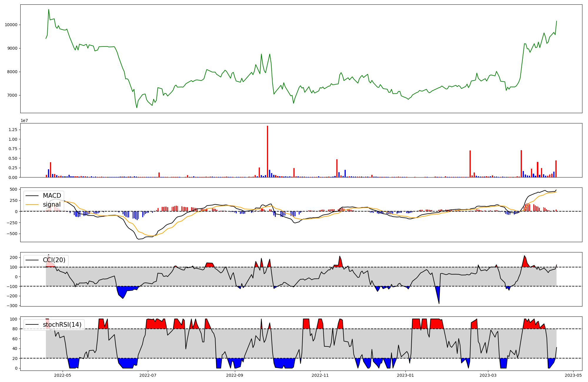Click the 2022-07 x-axis tick label
Viewport: 588px width, 382px height.
(148, 375)
